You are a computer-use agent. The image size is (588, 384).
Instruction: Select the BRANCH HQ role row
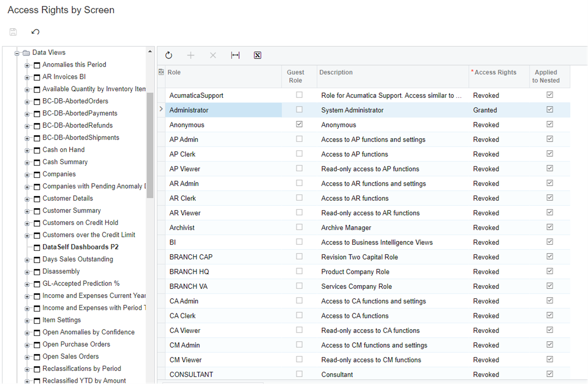(189, 272)
